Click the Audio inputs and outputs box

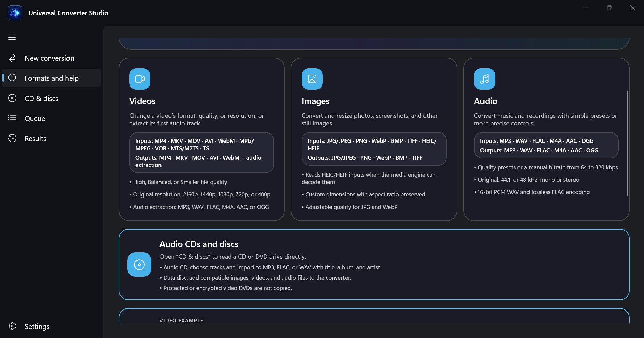click(x=546, y=145)
